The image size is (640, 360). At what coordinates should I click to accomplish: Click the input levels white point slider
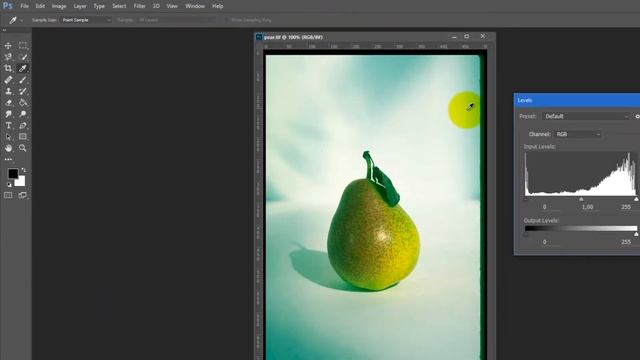(x=636, y=199)
